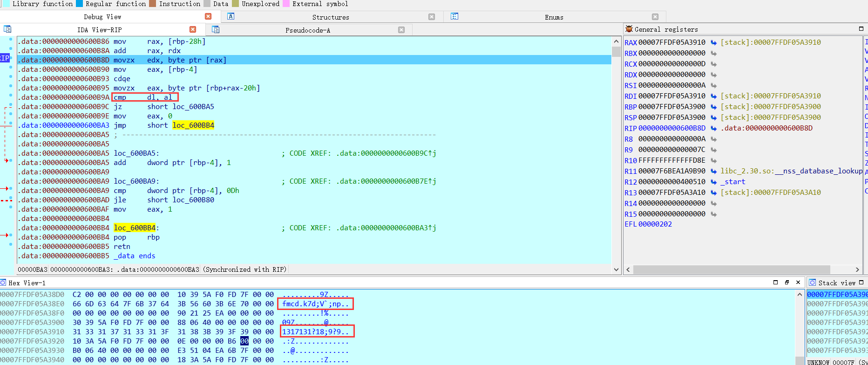Click the registers panel scroll-left arrow
Viewport: 868px width, 365px height.
[x=628, y=269]
